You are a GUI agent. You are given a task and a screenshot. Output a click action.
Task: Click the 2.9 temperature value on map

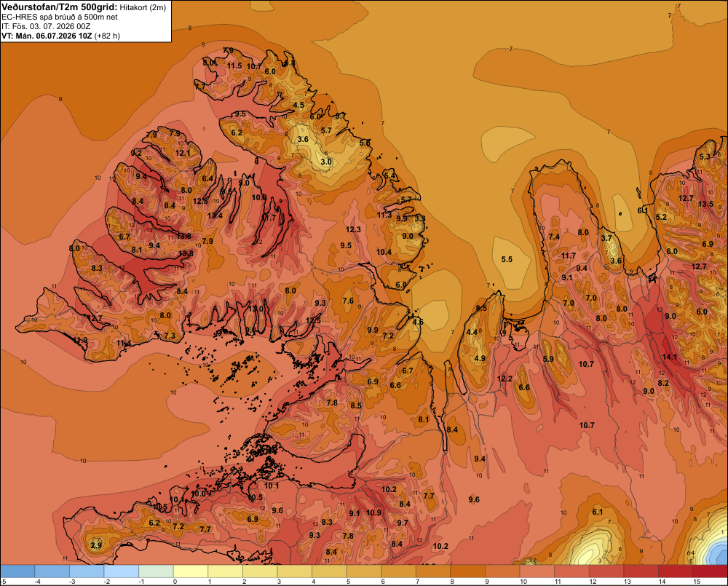(x=96, y=545)
